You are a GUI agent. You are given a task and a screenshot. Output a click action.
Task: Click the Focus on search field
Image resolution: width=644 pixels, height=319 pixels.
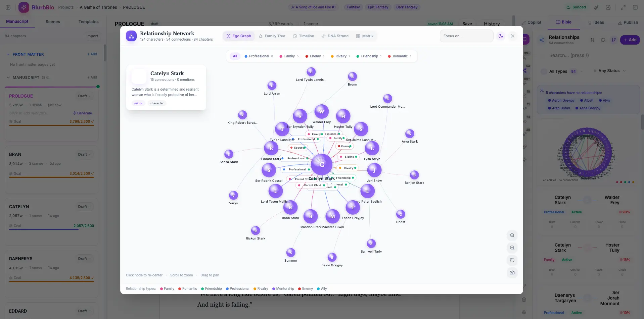(x=466, y=36)
